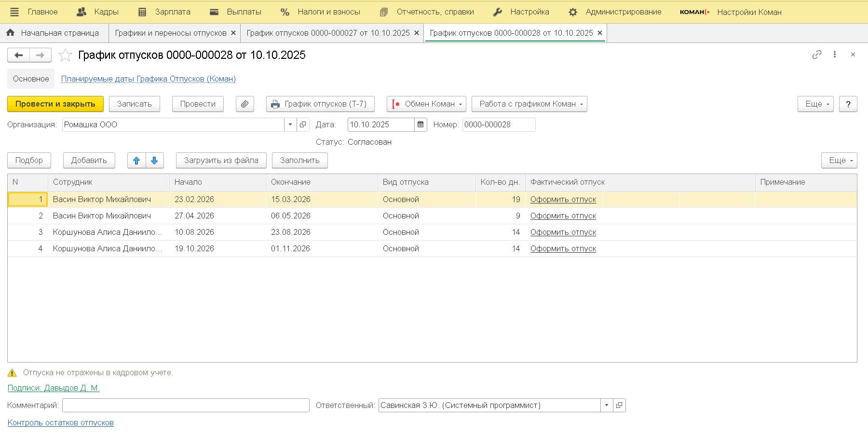The width and height of the screenshot is (868, 434).
Task: Move row down with blue arrow
Action: pos(154,161)
